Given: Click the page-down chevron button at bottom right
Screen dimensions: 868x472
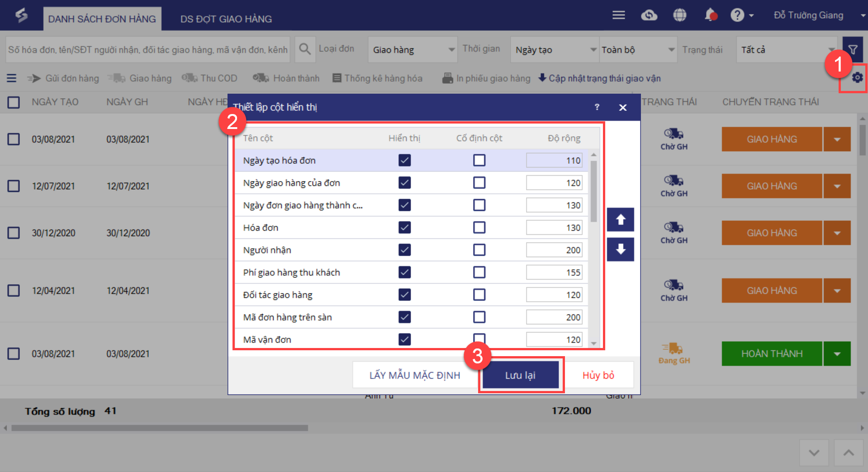Looking at the screenshot, I should point(814,453).
